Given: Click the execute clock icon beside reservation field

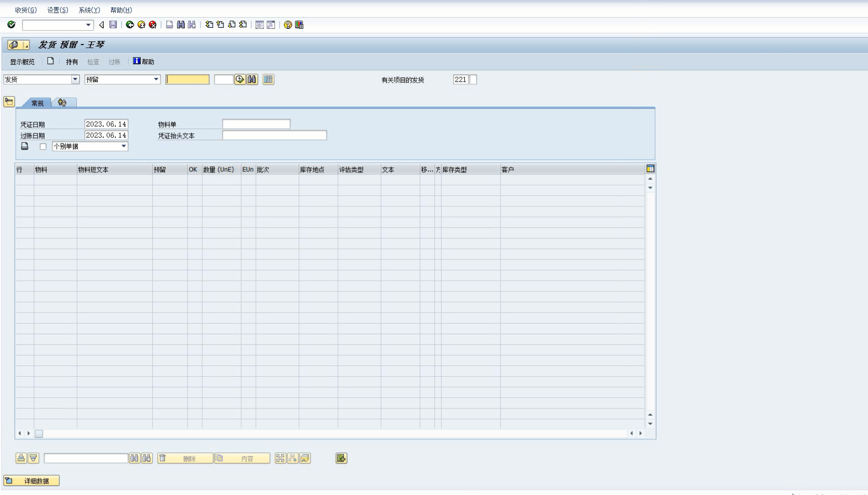Looking at the screenshot, I should click(240, 79).
